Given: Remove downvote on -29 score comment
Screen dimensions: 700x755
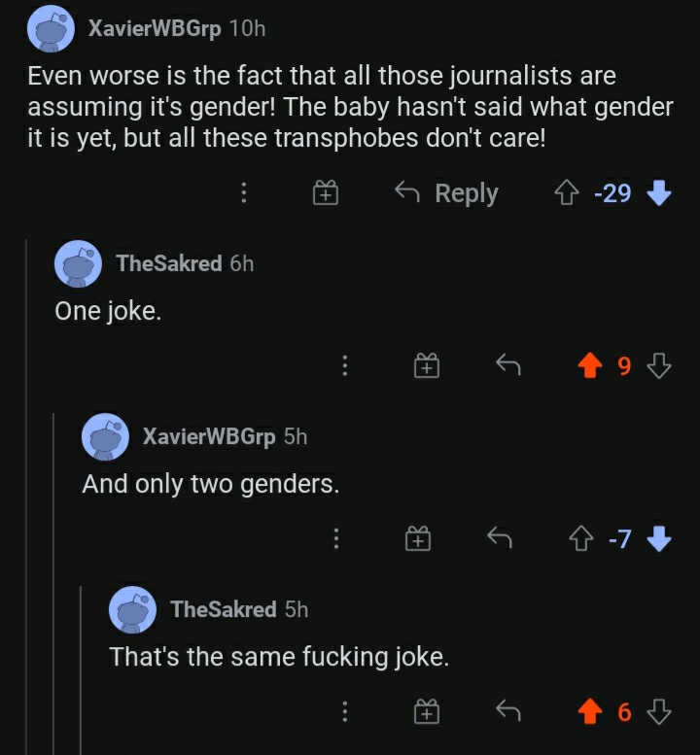Looking at the screenshot, I should point(659,193).
